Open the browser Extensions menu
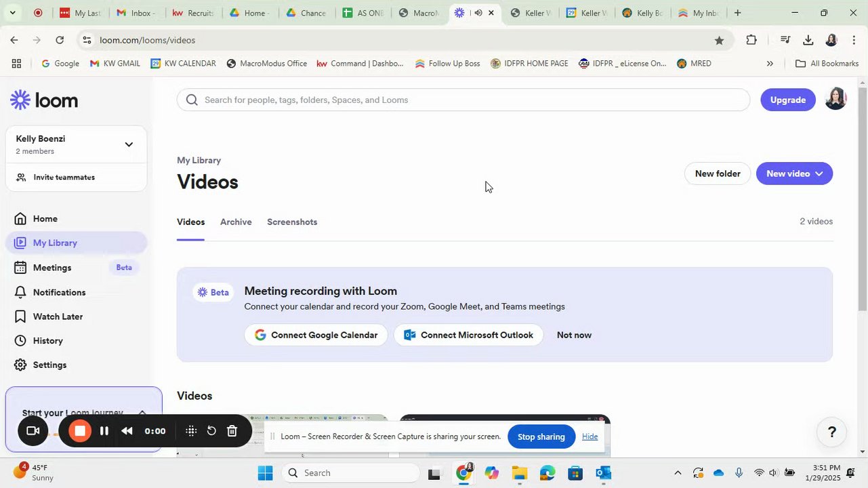The width and height of the screenshot is (868, 488). (x=751, y=40)
